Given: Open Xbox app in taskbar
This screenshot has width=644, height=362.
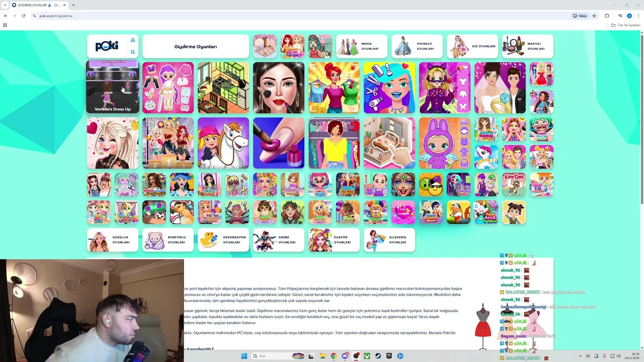Looking at the screenshot, I should (367, 356).
